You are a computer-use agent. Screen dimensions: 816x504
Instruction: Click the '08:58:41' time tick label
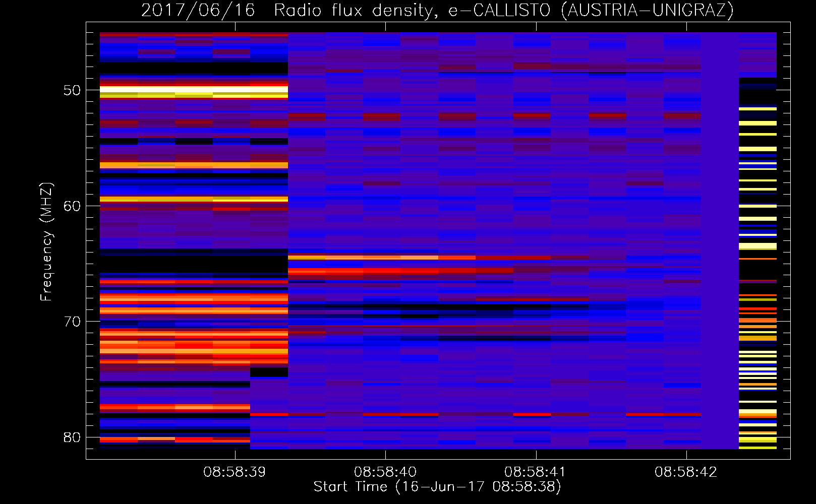tap(536, 472)
